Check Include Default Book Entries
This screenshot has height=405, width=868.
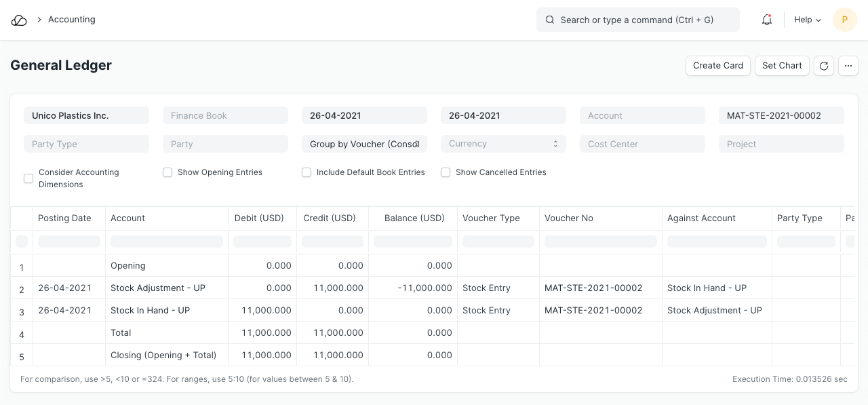point(307,172)
